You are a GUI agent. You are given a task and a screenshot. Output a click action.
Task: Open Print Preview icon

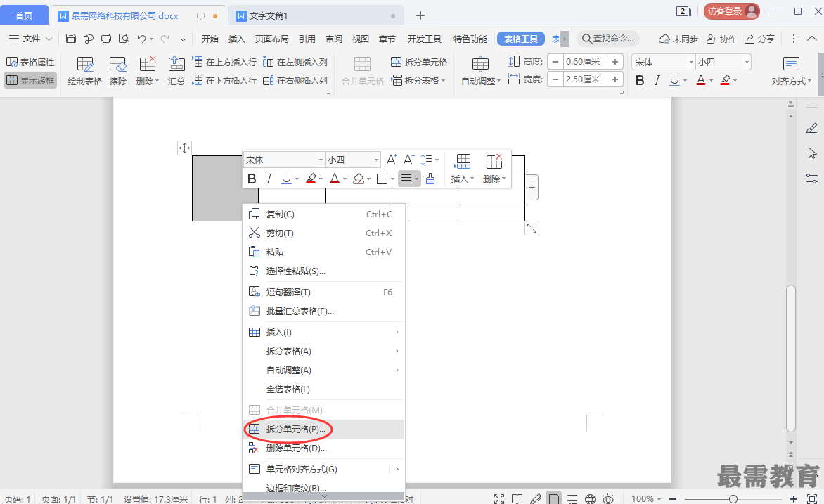124,39
